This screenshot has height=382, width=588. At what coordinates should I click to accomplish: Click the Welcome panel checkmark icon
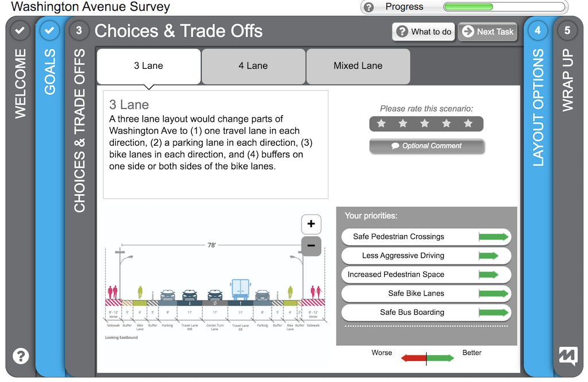pyautogui.click(x=20, y=30)
